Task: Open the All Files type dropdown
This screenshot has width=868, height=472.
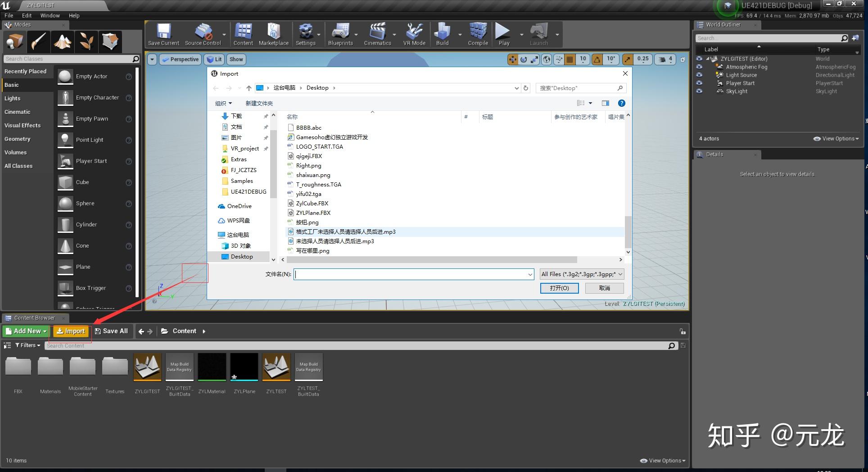Action: pos(582,274)
